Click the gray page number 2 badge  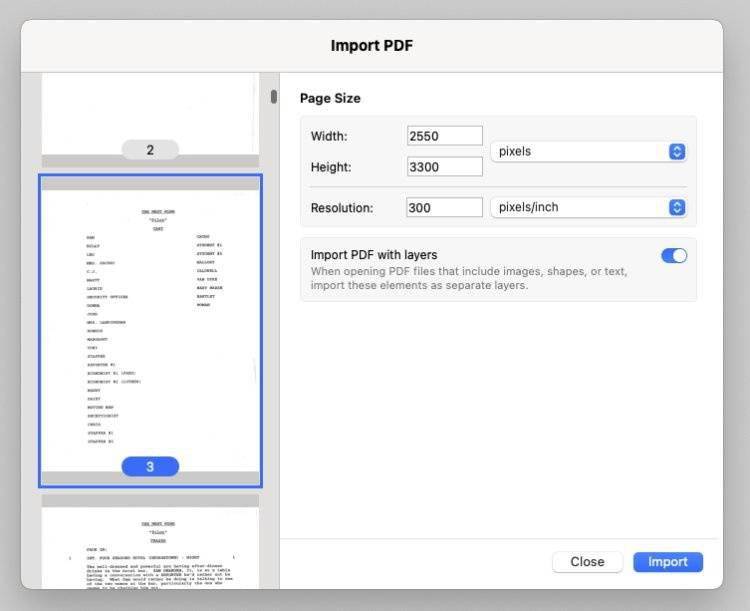click(x=150, y=150)
